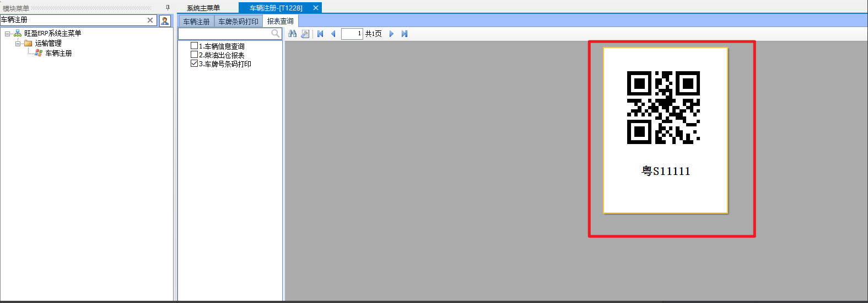Screen dimensions: 868x303
Task: Go to the first report page
Action: coord(320,34)
